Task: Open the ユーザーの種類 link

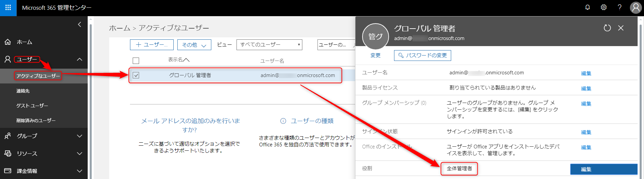Action: coord(312,121)
